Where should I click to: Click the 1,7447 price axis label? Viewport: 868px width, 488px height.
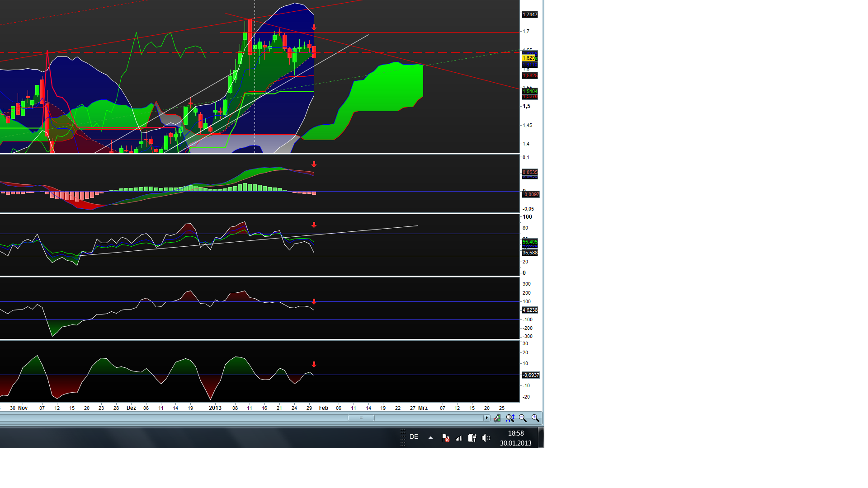tap(530, 15)
